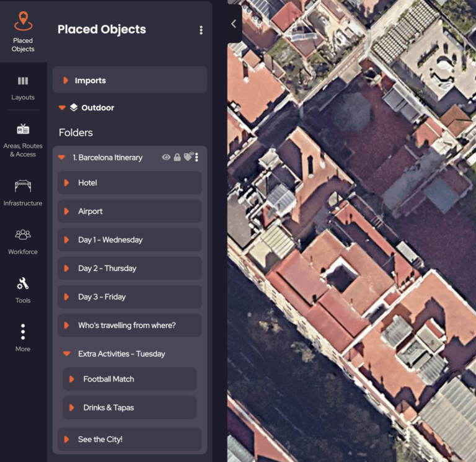This screenshot has height=462, width=476.
Task: Click the tag icon on Barcelona Itinerary
Action: click(188, 158)
